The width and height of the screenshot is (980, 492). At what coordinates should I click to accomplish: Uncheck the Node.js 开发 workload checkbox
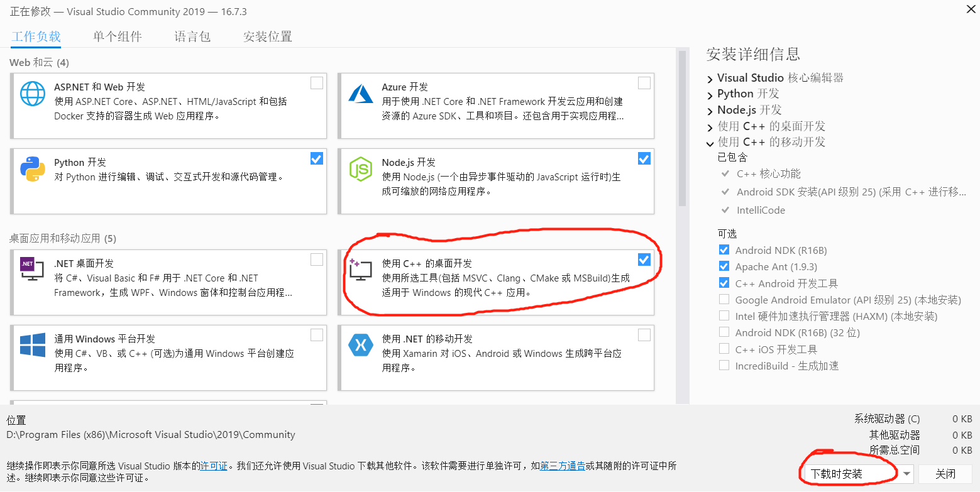644,158
